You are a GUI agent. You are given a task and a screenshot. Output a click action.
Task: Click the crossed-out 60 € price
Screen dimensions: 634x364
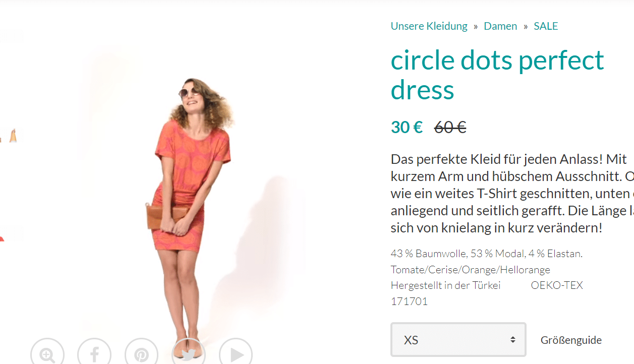click(450, 128)
